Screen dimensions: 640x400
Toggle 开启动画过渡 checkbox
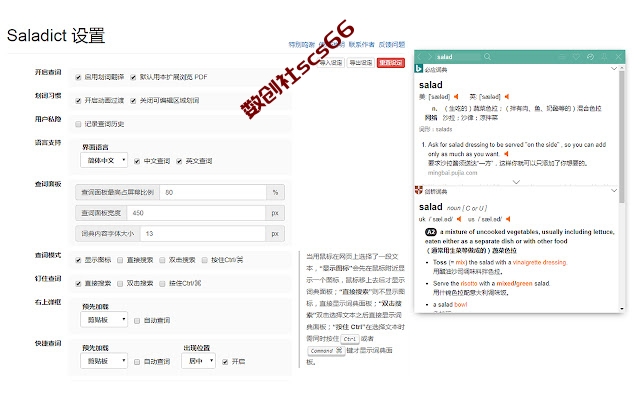click(x=78, y=101)
